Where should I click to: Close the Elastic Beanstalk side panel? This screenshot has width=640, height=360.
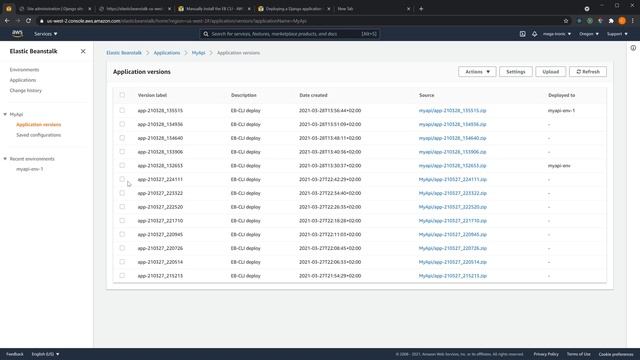click(83, 51)
